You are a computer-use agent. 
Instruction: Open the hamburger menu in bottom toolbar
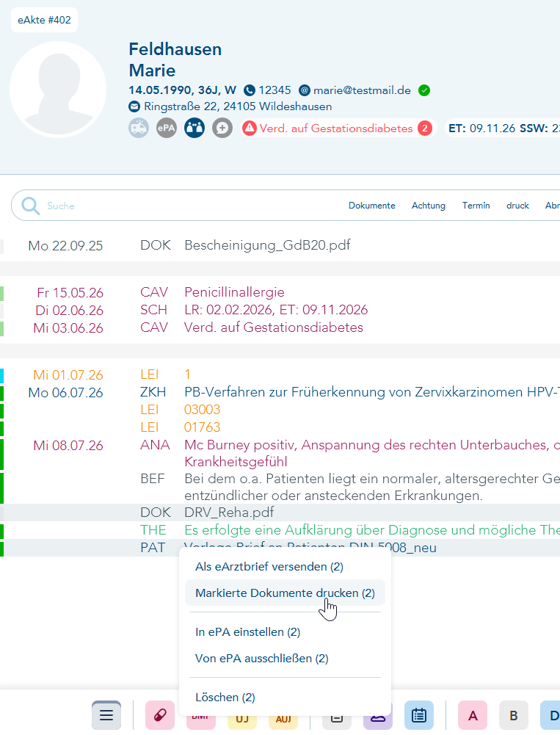(x=106, y=715)
